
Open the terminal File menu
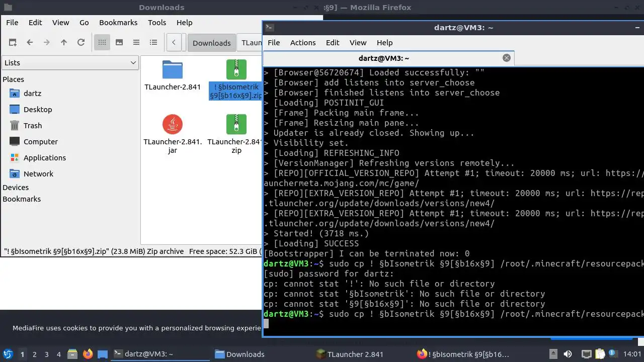click(x=274, y=43)
